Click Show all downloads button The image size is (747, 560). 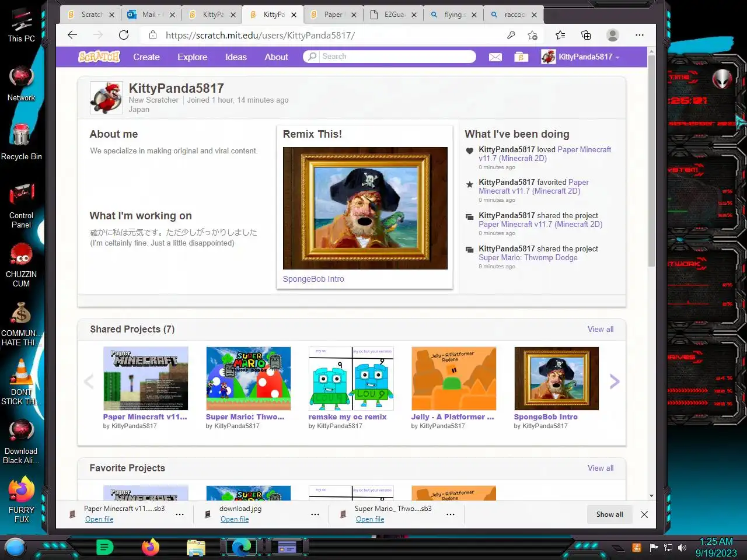(x=609, y=514)
